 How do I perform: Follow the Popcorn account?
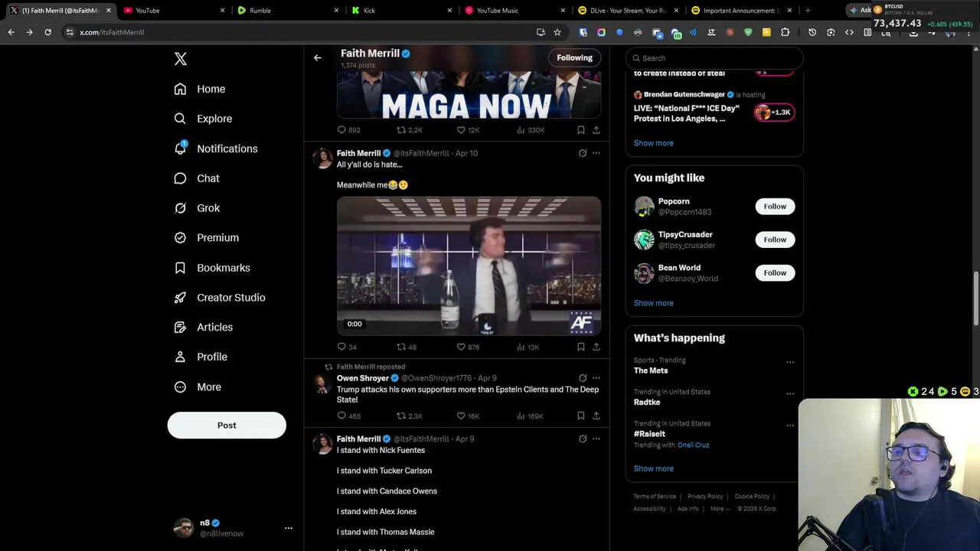click(x=775, y=207)
